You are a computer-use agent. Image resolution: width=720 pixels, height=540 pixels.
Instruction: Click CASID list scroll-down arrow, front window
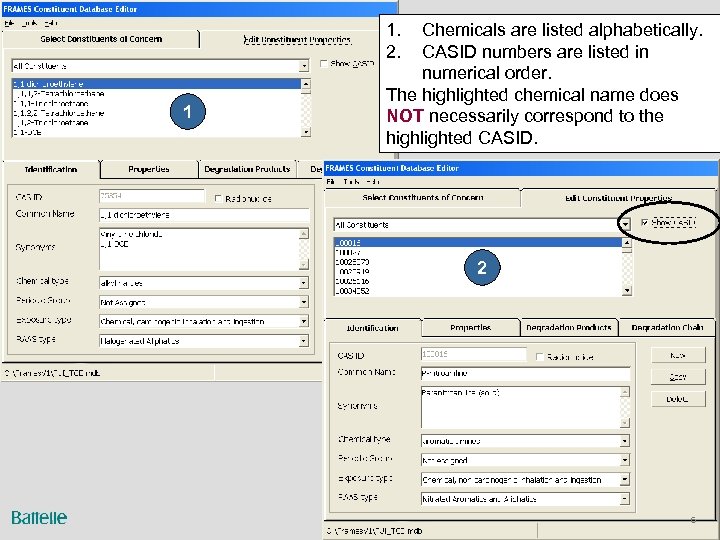pos(627,290)
